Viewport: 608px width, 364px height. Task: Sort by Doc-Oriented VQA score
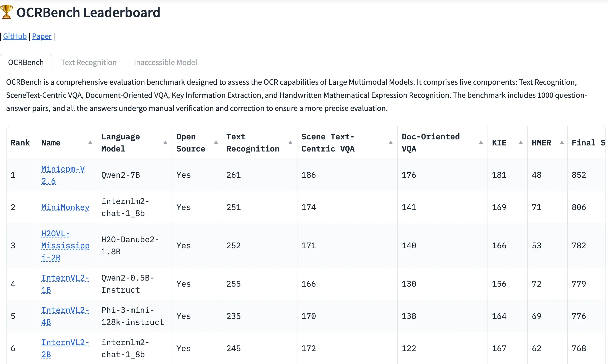[481, 143]
